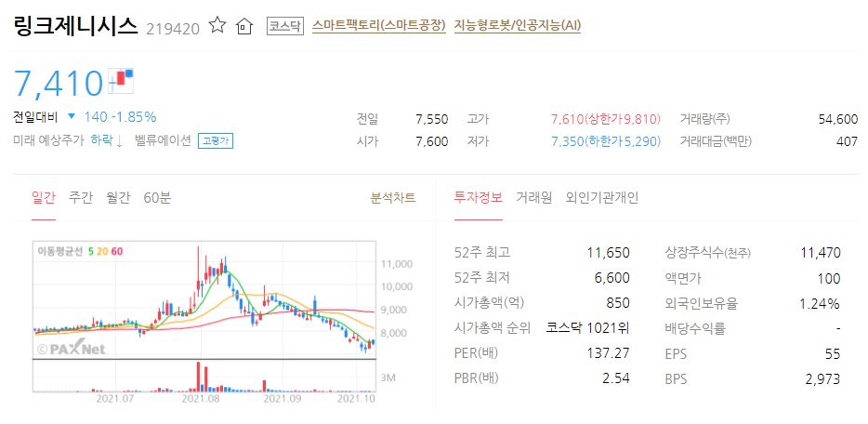The image size is (868, 424).
Task: Click the 하락 down-arrow forecast indicator
Action: 106,140
